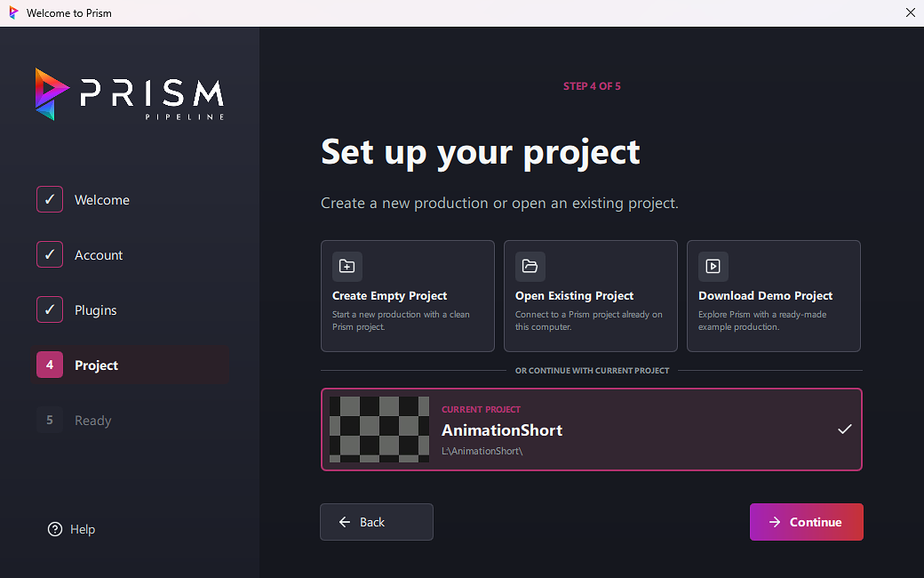Image resolution: width=924 pixels, height=578 pixels.
Task: Select the Ready step in sidebar
Action: pyautogui.click(x=130, y=420)
